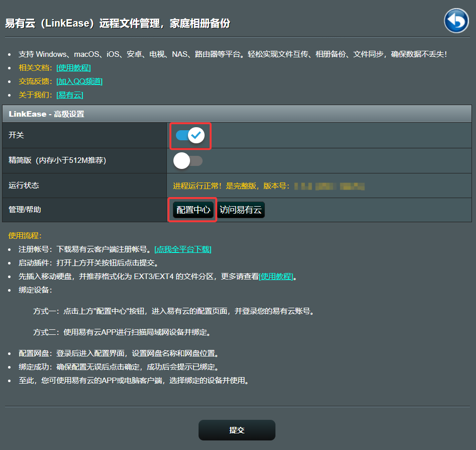Enable the 精简版 lite version toggle
Screen dimensions: 476x450
coord(188,160)
